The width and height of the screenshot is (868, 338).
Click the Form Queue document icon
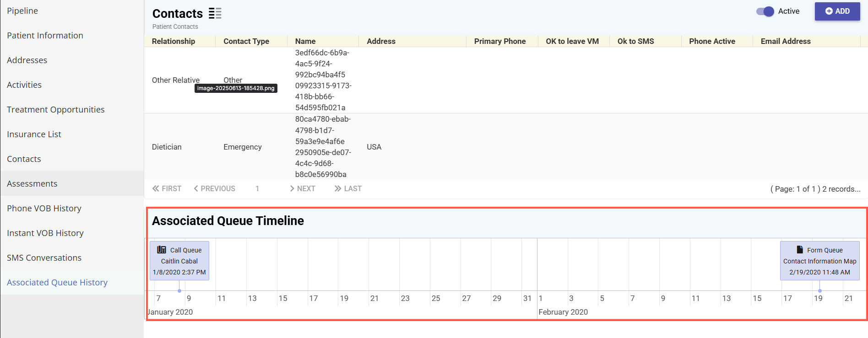[800, 250]
